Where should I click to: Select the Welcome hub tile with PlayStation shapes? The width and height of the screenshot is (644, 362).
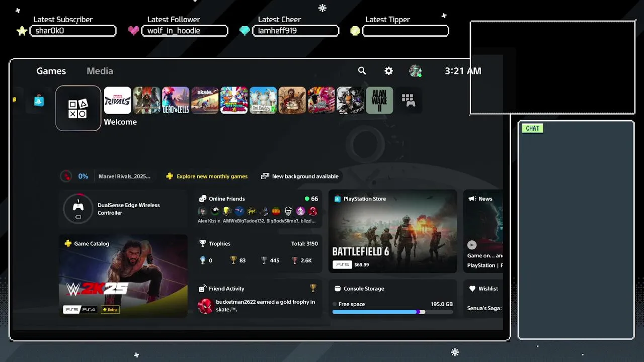tap(78, 108)
